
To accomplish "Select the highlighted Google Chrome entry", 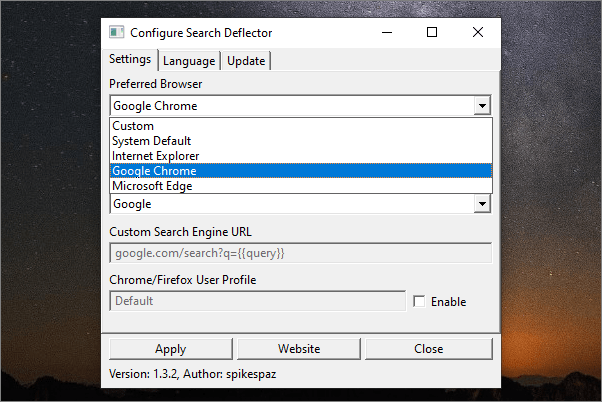I will 301,171.
